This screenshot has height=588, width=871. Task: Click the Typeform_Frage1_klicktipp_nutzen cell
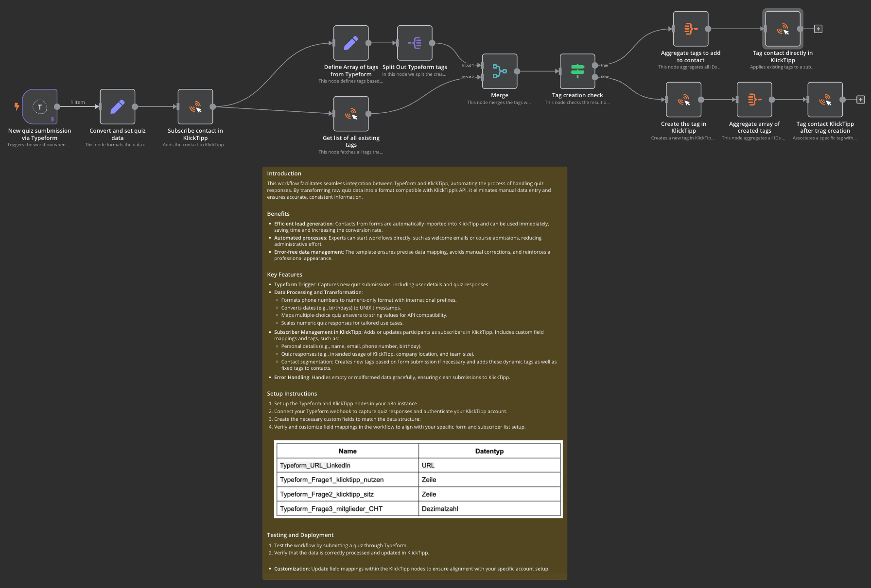348,480
